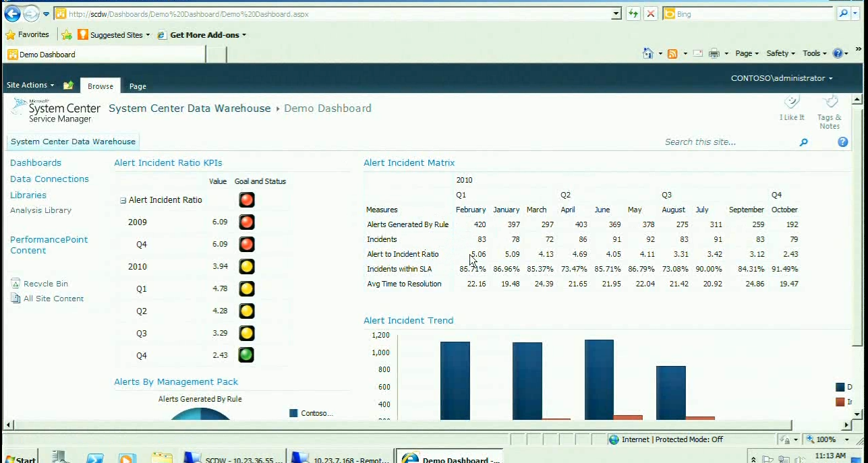Open the Tools command bar menu
This screenshot has height=463, width=868.
click(814, 53)
